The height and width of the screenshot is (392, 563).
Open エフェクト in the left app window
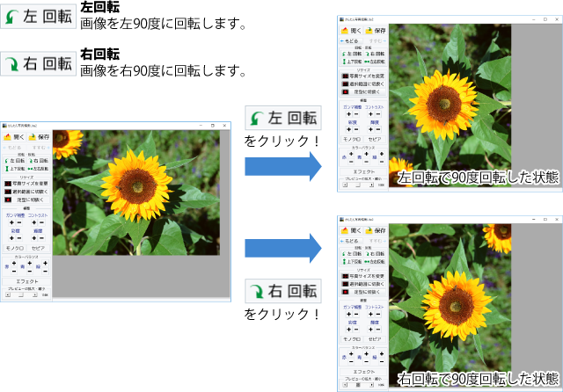coord(26,280)
